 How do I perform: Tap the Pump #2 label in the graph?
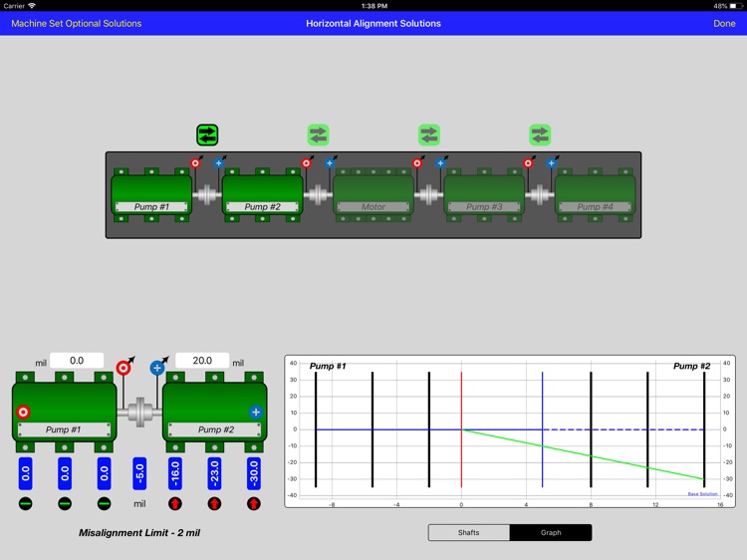692,366
